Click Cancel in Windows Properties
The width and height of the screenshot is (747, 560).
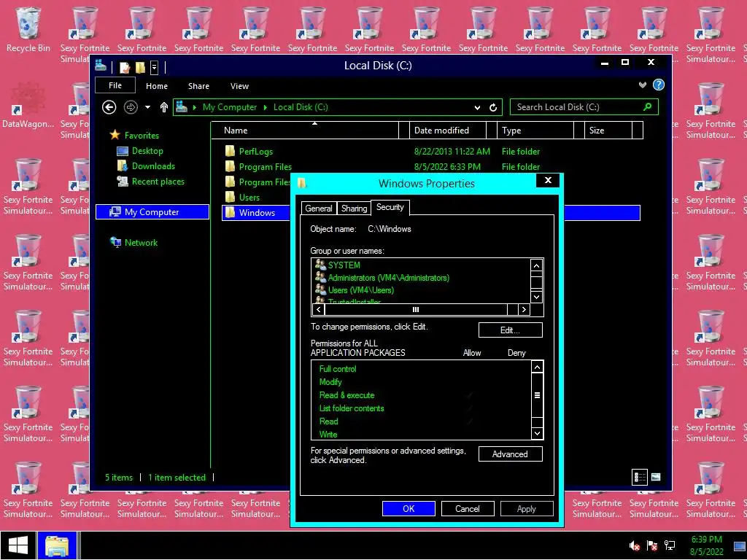[468, 508]
